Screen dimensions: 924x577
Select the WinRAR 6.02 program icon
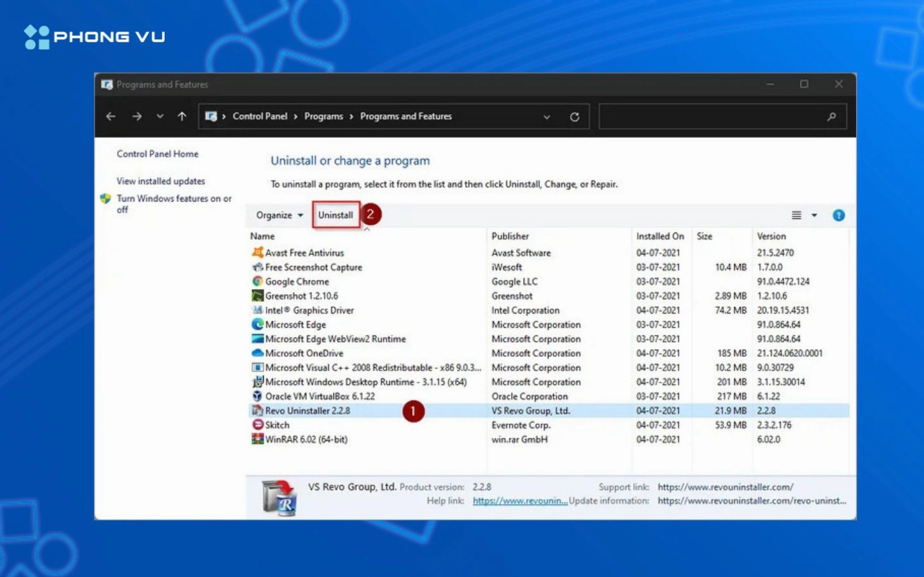(x=257, y=439)
